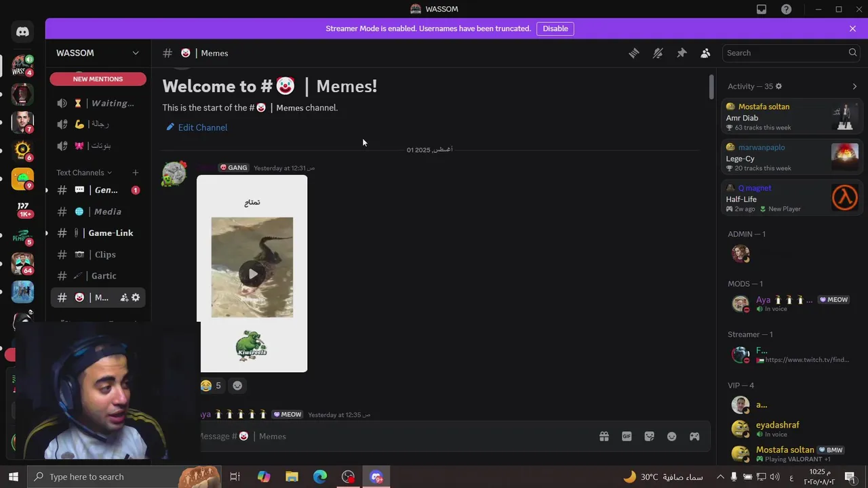
Task: Show hidden tray icons chevron
Action: [720, 476]
